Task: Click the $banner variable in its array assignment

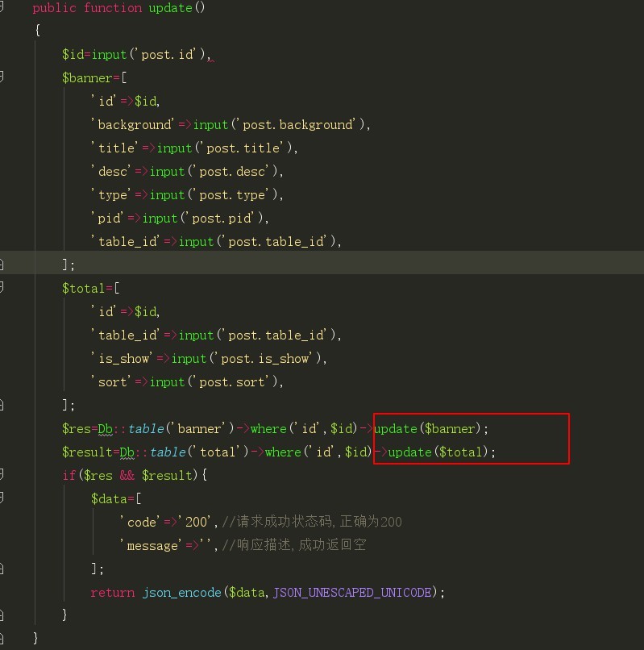Action: click(87, 78)
